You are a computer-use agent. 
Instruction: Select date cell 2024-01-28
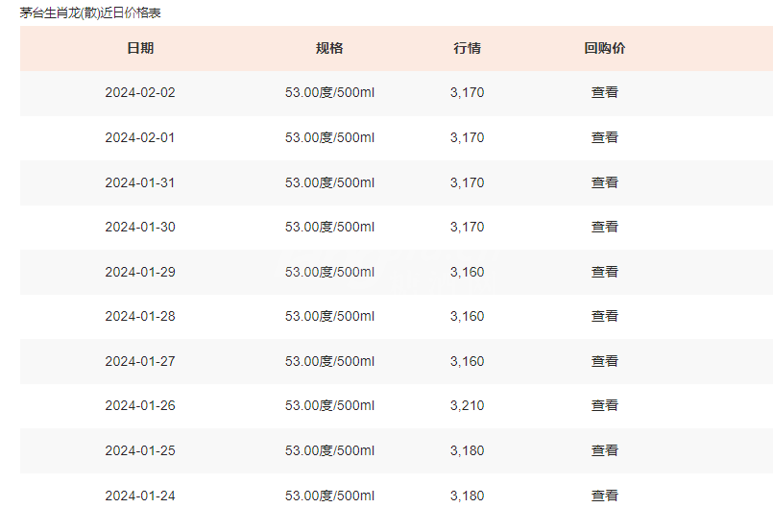coord(140,316)
